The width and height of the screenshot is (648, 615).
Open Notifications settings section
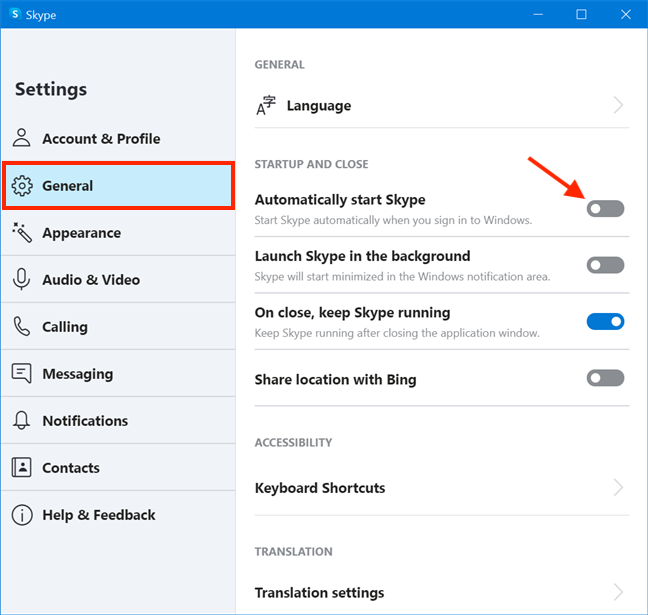pyautogui.click(x=118, y=420)
